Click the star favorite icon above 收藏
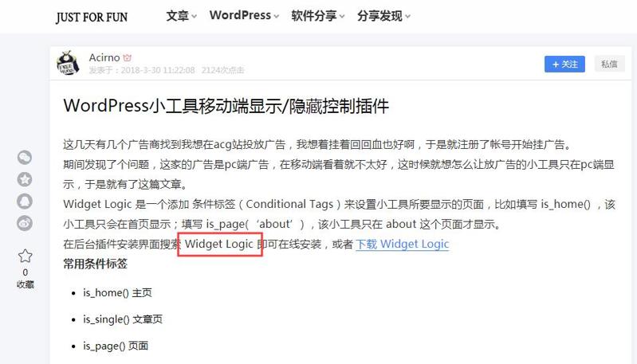The image size is (637, 364). [26, 256]
